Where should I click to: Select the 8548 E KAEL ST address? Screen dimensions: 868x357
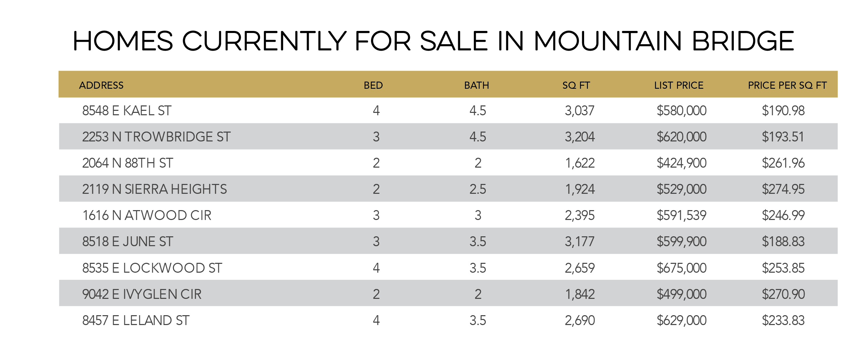[x=127, y=111]
